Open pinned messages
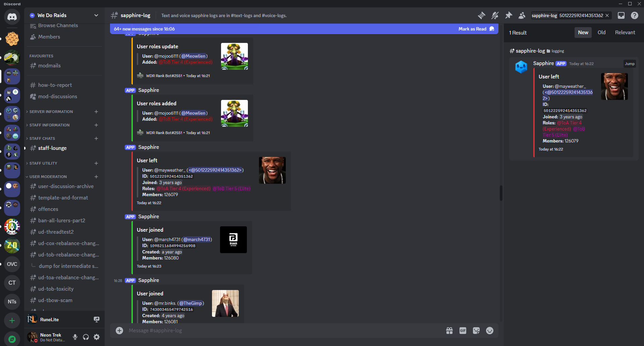The image size is (644, 346). [x=508, y=15]
